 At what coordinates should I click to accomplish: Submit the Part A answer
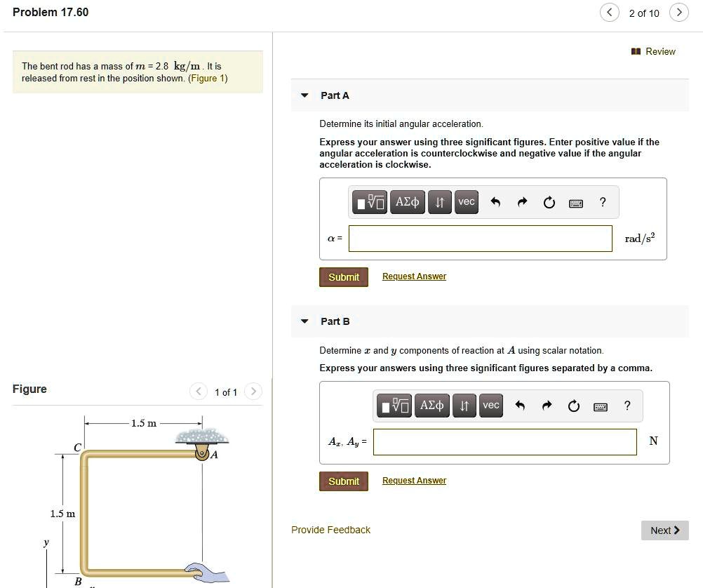click(344, 277)
